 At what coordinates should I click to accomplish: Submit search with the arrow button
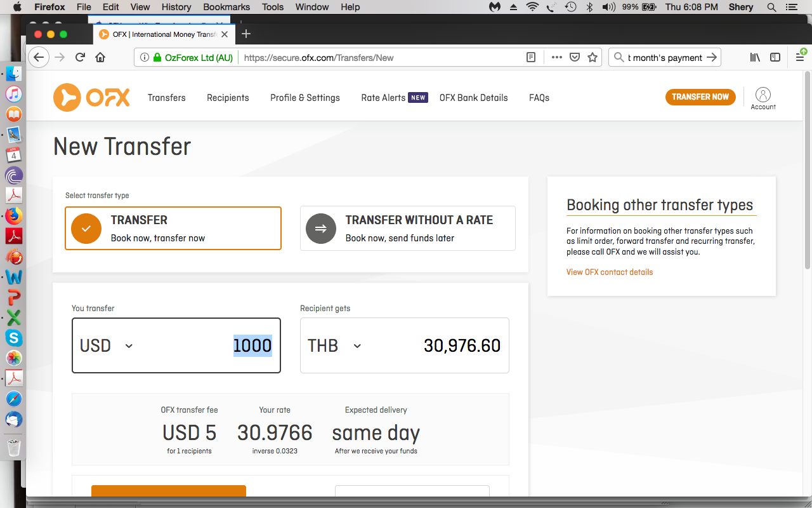click(712, 57)
